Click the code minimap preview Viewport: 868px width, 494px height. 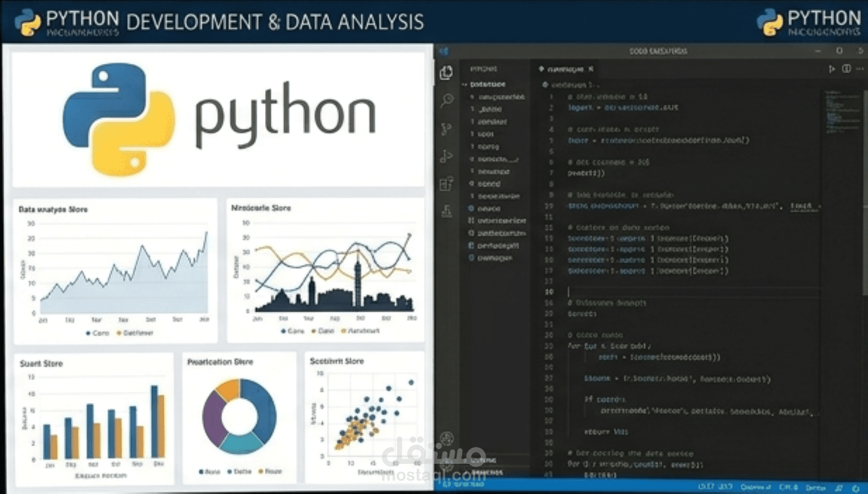pyautogui.click(x=842, y=111)
